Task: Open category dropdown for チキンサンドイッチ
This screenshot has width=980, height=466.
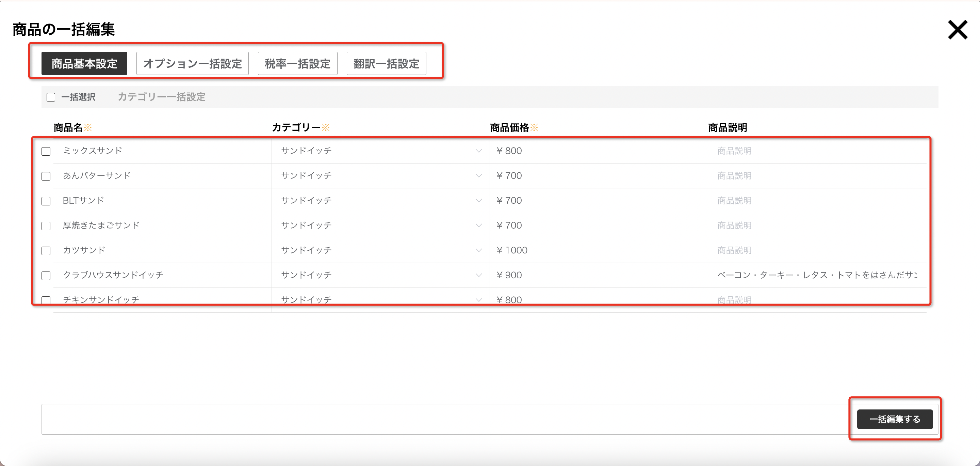Action: 381,300
